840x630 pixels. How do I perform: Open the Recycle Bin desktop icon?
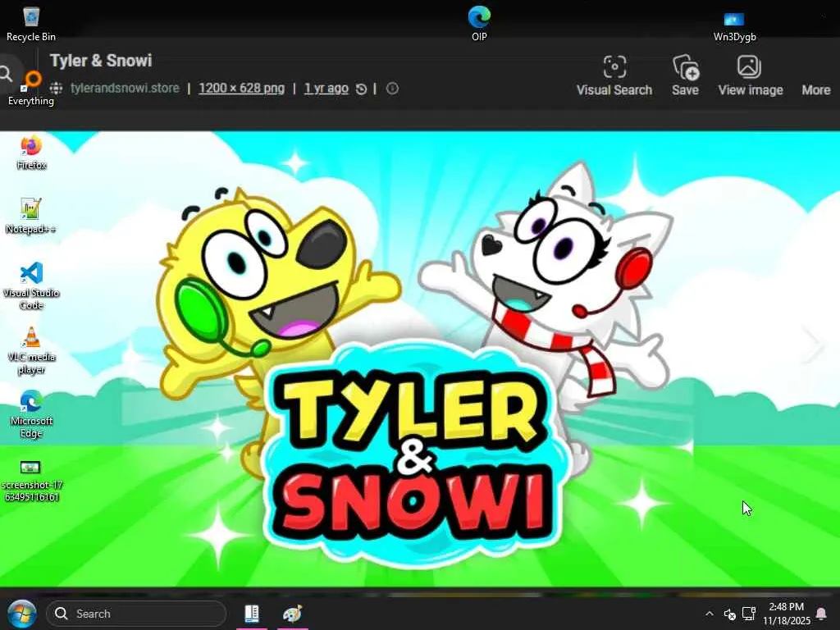click(31, 23)
